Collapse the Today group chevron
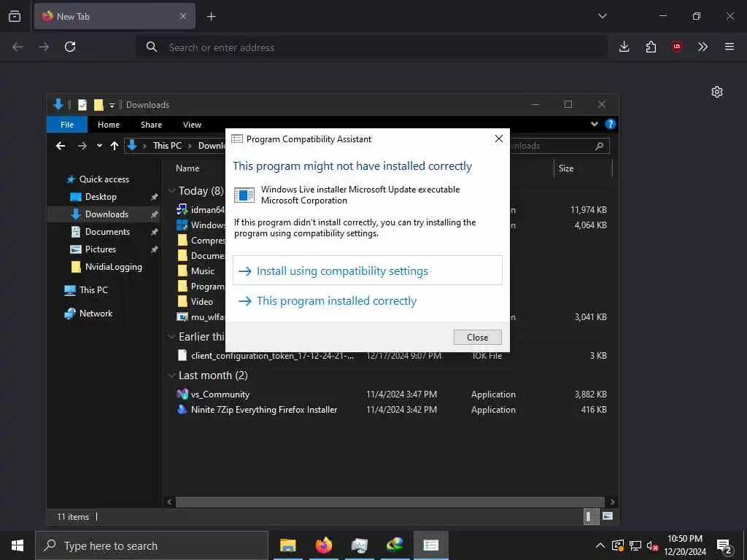Viewport: 747px width, 560px height. [171, 191]
